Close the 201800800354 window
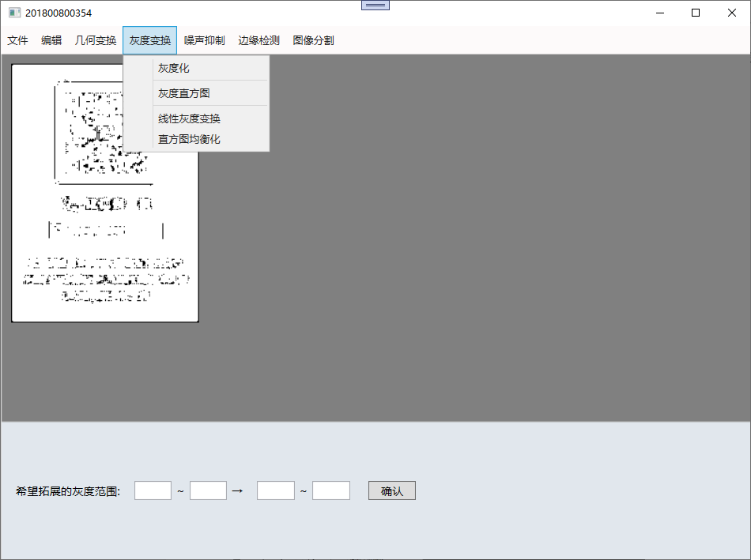Screen dimensions: 751x560 (732, 13)
